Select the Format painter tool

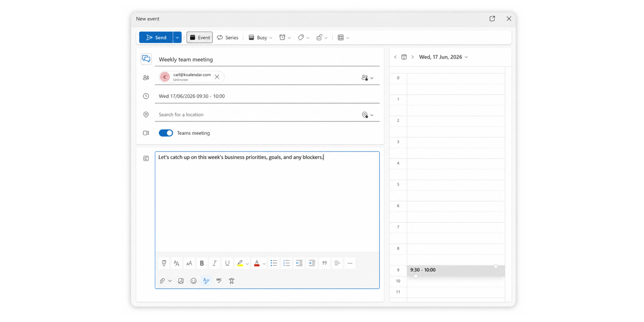point(164,263)
